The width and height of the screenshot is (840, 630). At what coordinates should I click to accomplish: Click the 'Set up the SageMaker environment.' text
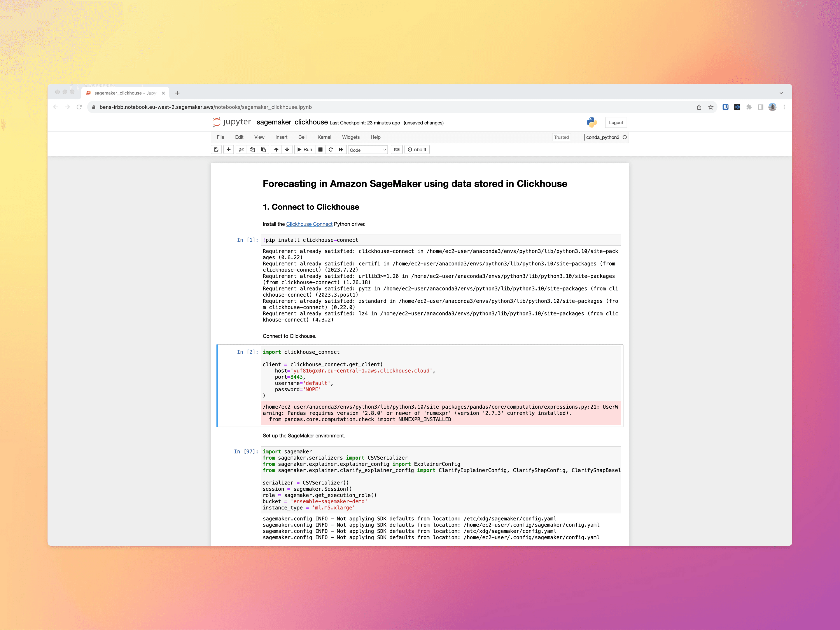pos(304,436)
